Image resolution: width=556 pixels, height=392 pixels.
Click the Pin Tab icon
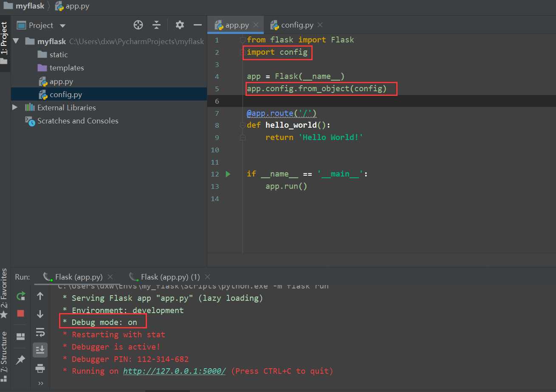point(20,360)
